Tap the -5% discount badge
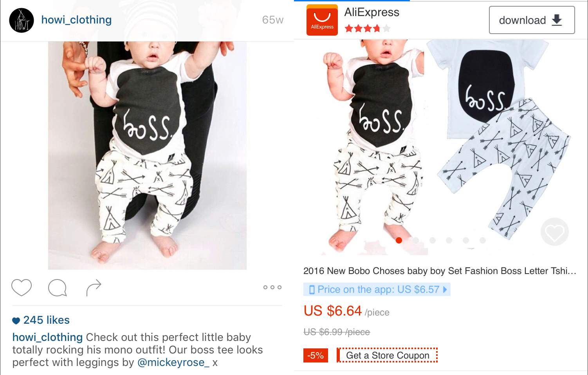The height and width of the screenshot is (375, 588). click(316, 355)
